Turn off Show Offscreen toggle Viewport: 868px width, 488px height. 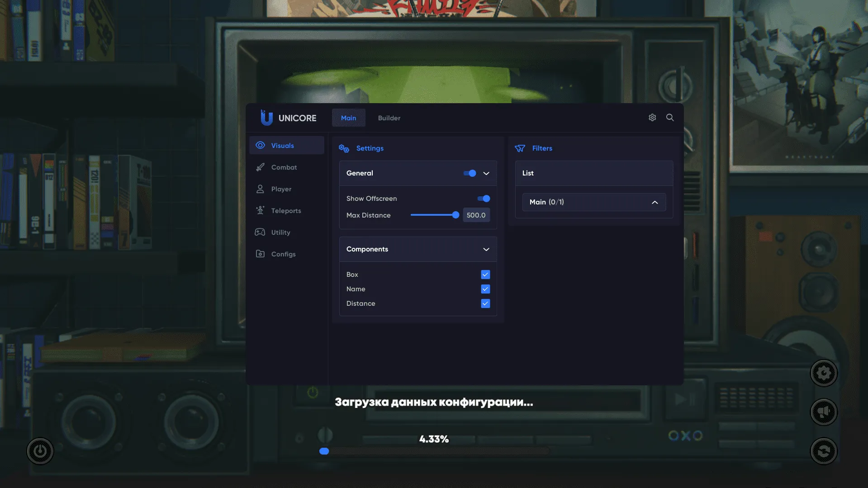484,199
